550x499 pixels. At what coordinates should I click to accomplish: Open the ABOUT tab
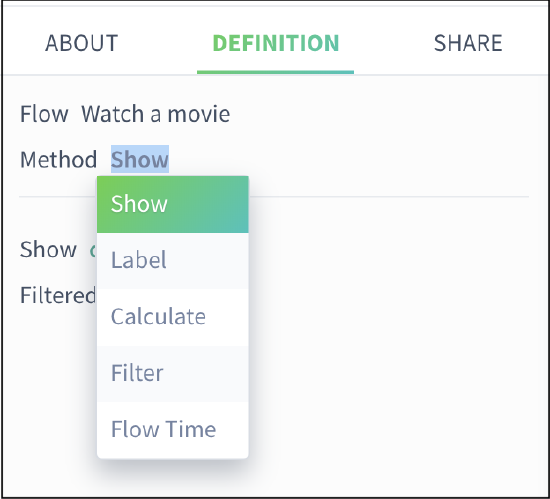coord(81,43)
